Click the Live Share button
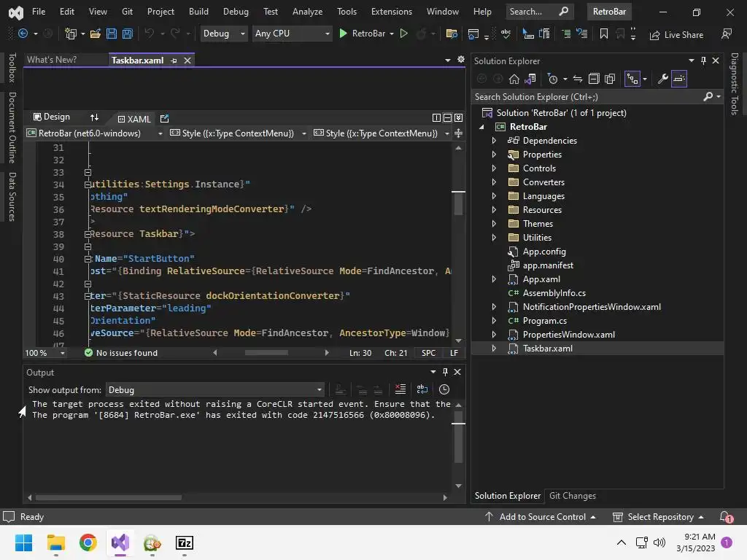 [676, 35]
